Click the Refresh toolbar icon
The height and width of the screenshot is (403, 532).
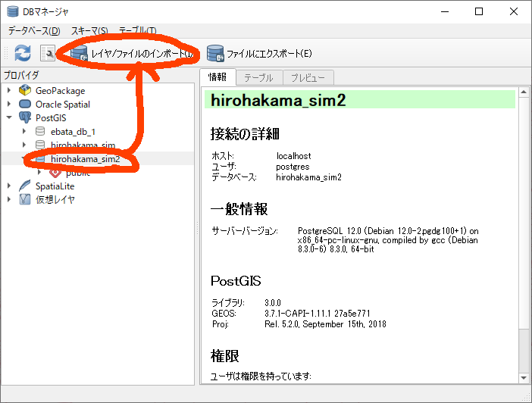pyautogui.click(x=23, y=53)
